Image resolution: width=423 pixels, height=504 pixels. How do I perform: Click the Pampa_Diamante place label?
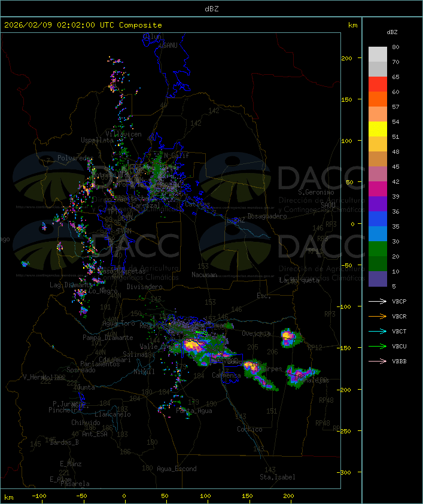coord(108,338)
